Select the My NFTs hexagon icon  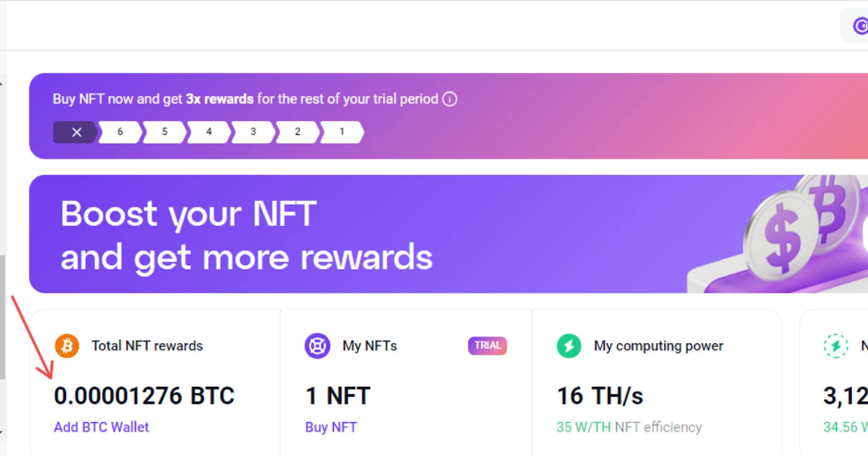[318, 346]
